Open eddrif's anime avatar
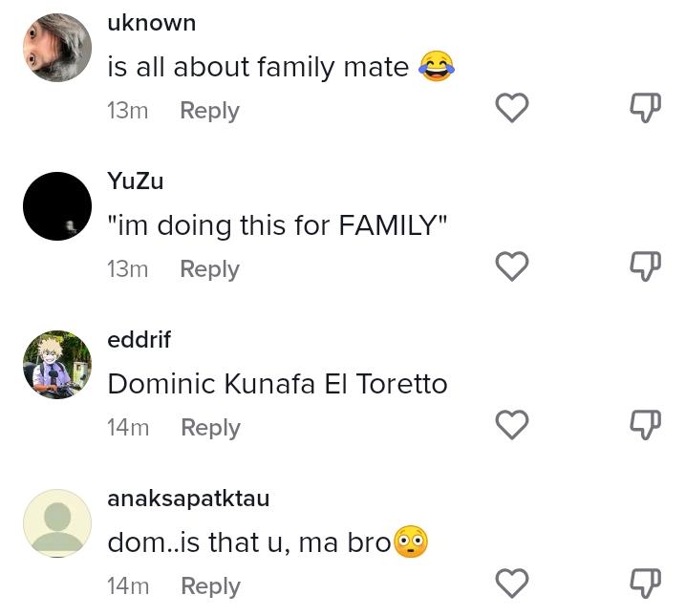The height and width of the screenshot is (616, 686). pos(57,365)
